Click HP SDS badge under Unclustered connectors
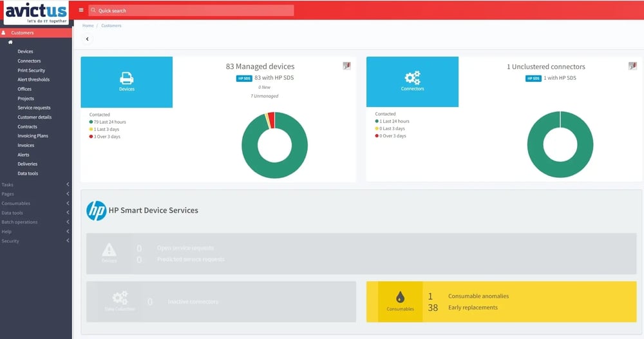The width and height of the screenshot is (644, 339). tap(533, 78)
